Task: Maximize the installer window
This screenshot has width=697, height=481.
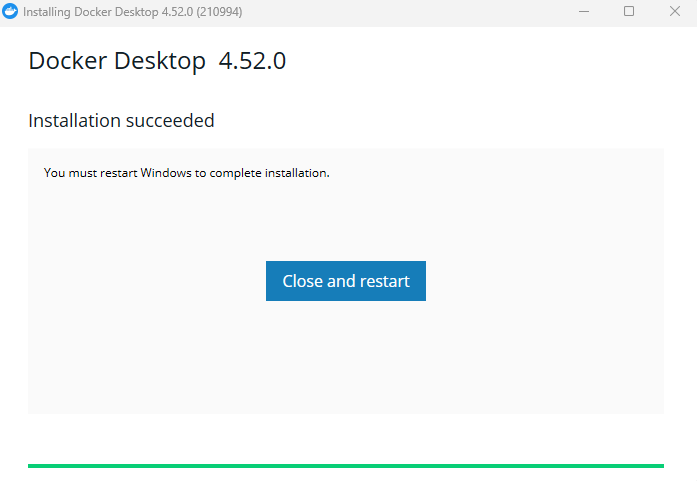Action: (629, 12)
